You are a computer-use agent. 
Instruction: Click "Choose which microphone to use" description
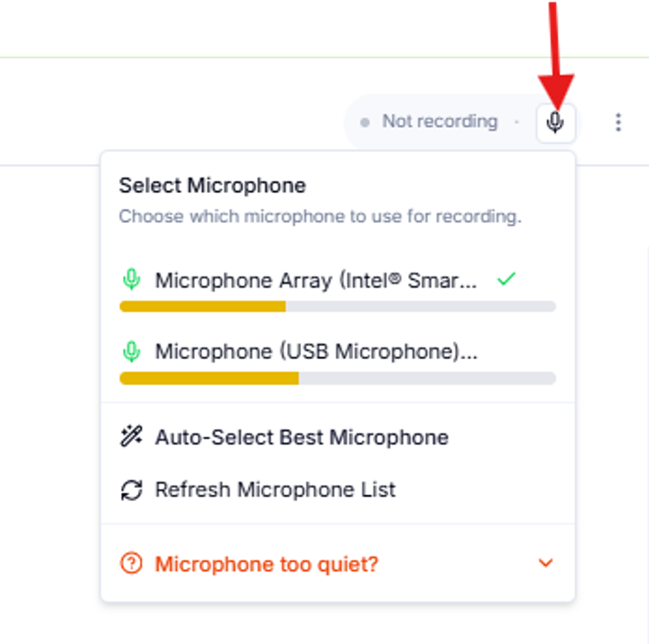pyautogui.click(x=320, y=216)
